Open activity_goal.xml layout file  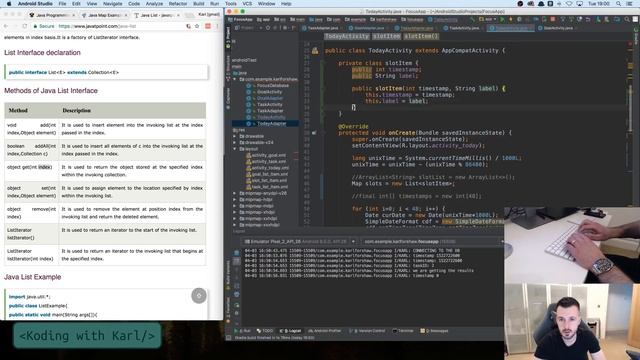coord(268,156)
